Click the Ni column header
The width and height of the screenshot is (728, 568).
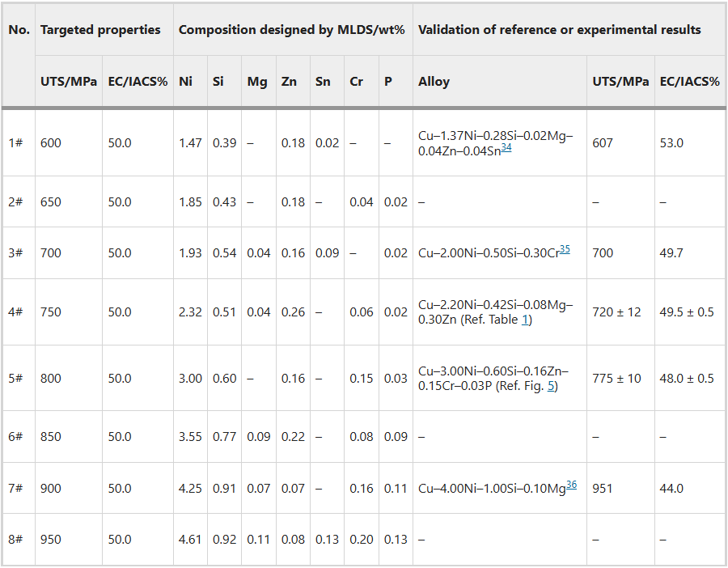click(185, 82)
